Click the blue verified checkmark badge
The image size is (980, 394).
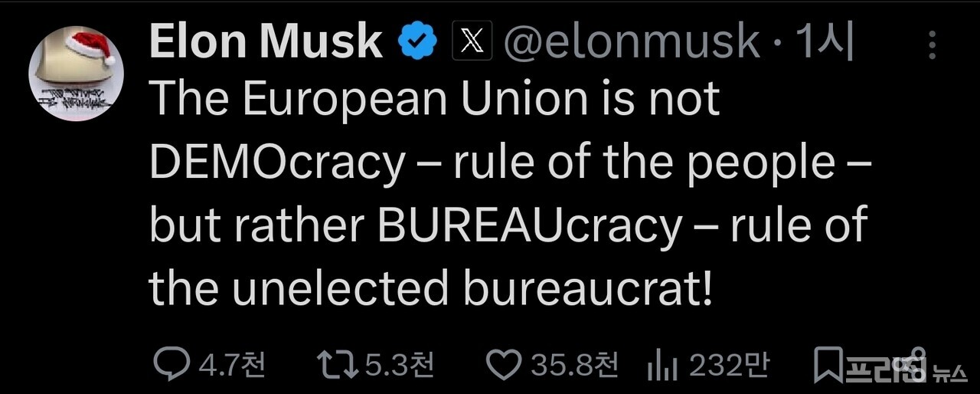click(x=417, y=42)
